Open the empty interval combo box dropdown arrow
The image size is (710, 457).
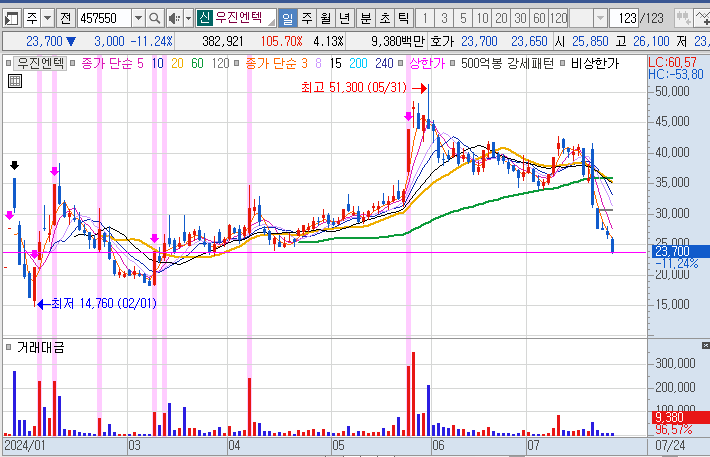(600, 19)
